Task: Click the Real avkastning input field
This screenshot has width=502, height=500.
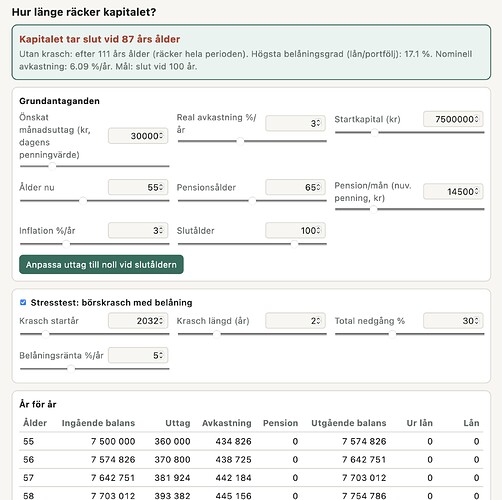Action: point(295,123)
